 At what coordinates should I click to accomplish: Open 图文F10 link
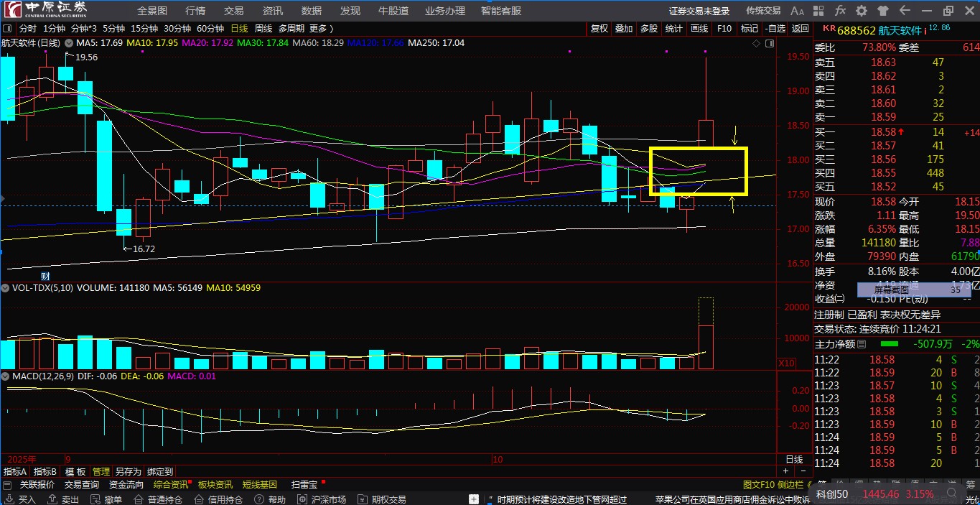(x=759, y=485)
